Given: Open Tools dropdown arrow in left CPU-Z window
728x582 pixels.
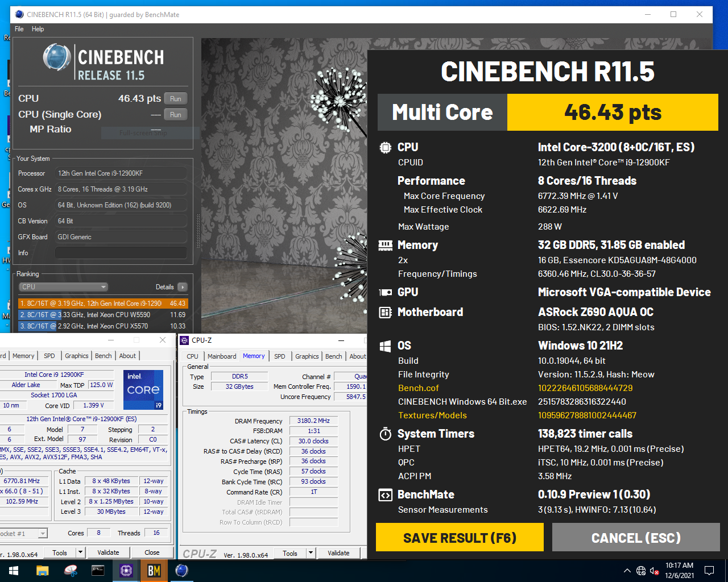Looking at the screenshot, I should pyautogui.click(x=80, y=552).
